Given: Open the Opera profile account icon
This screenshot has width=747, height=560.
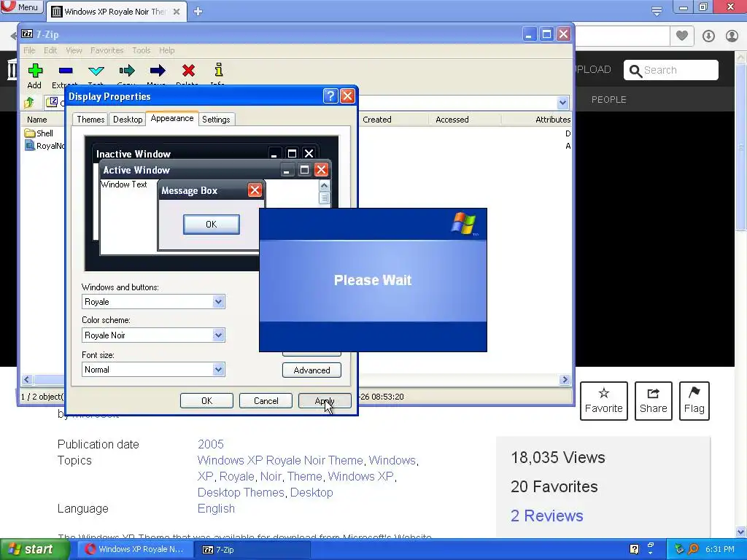Looking at the screenshot, I should 732,36.
